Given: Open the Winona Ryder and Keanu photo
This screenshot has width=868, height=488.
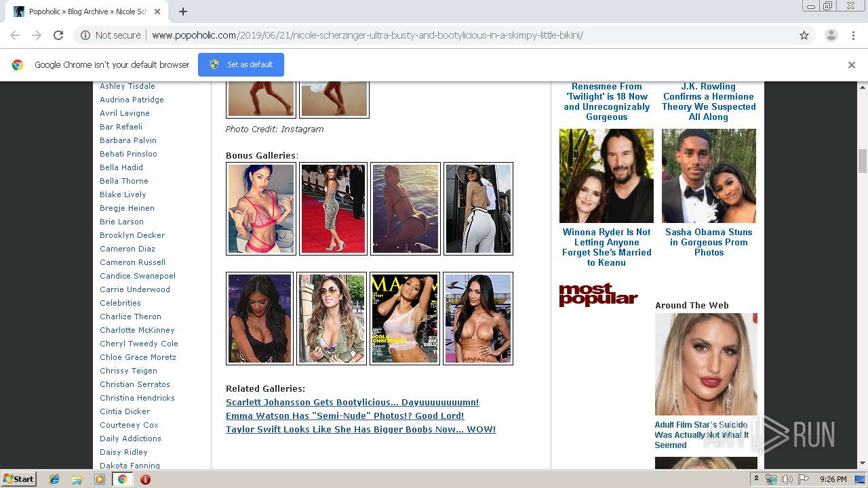Looking at the screenshot, I should click(x=606, y=176).
